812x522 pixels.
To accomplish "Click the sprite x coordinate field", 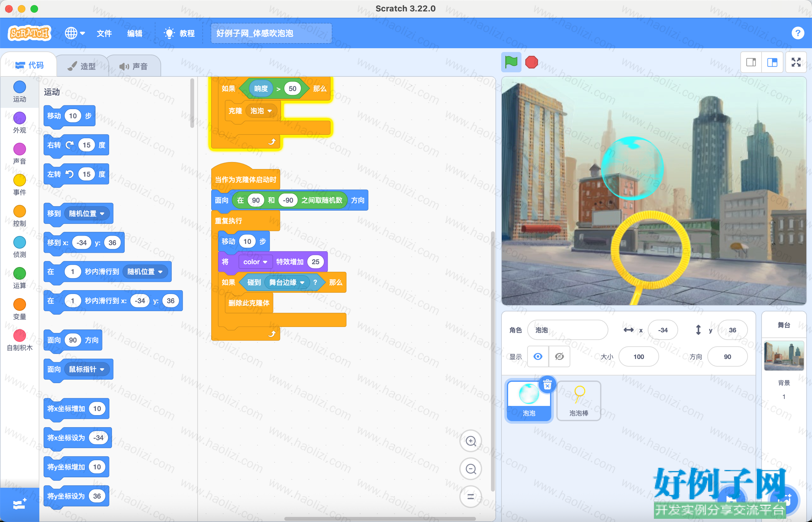I will (663, 330).
